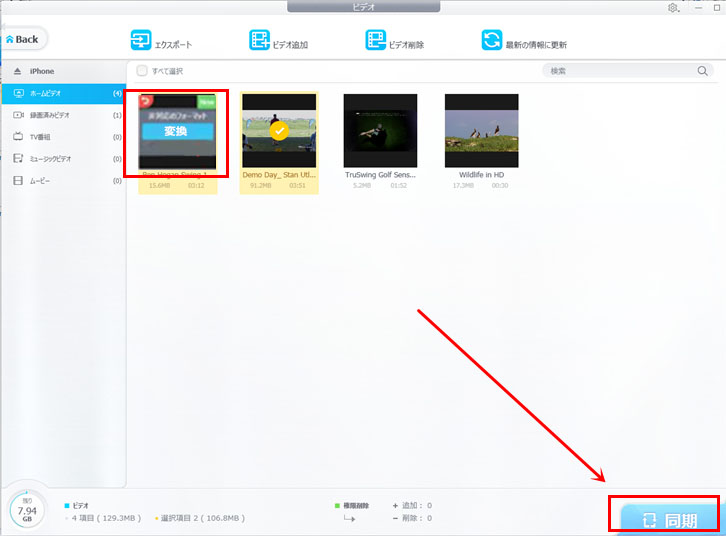Image resolution: width=726 pixels, height=536 pixels.
Task: Click the Demo Day_ Stan Utl... title text
Action: point(279,175)
